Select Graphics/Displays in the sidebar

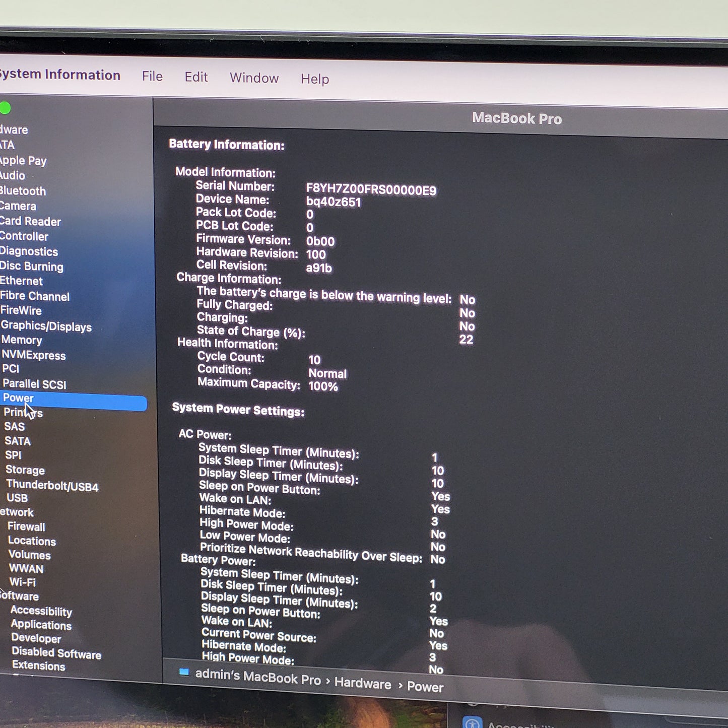click(46, 326)
